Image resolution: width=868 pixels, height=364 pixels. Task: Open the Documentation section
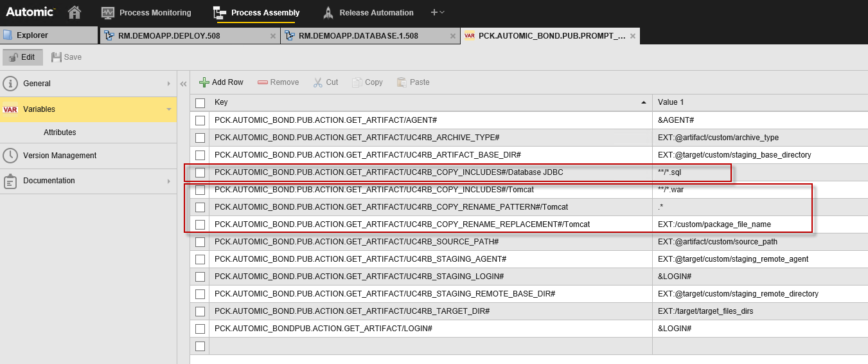pyautogui.click(x=88, y=181)
